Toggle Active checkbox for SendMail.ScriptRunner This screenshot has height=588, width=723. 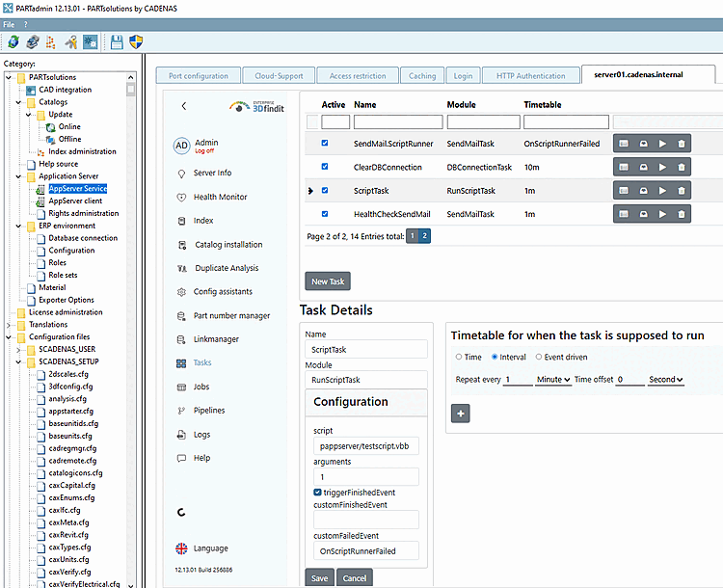[x=325, y=143]
